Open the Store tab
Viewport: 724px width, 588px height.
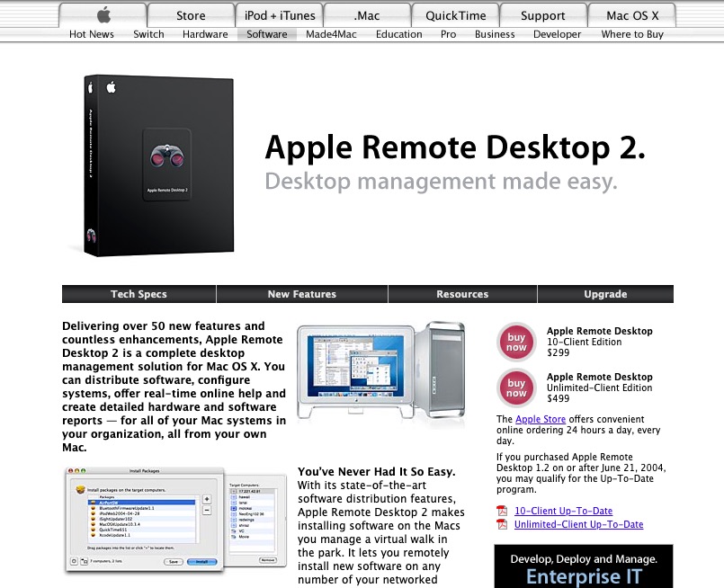coord(191,15)
